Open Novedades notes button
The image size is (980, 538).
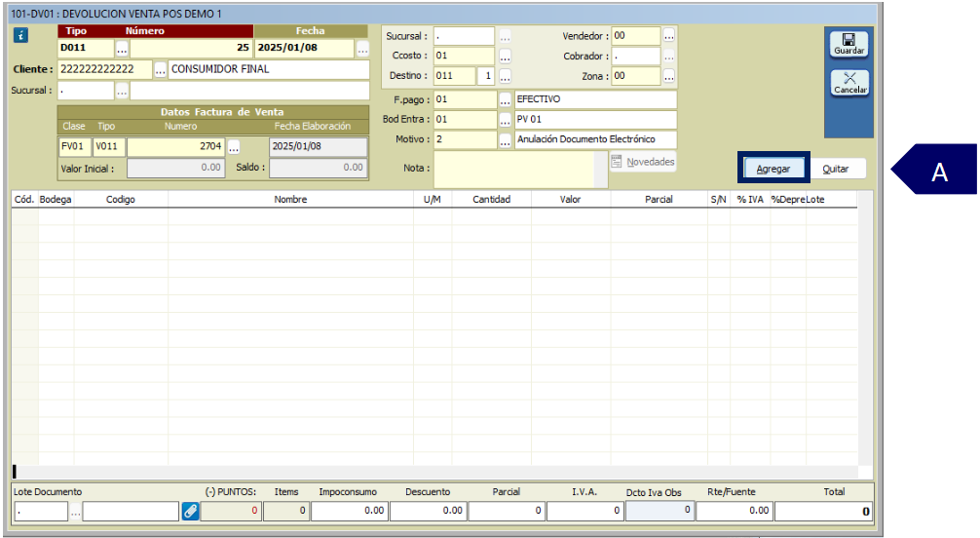pos(643,162)
